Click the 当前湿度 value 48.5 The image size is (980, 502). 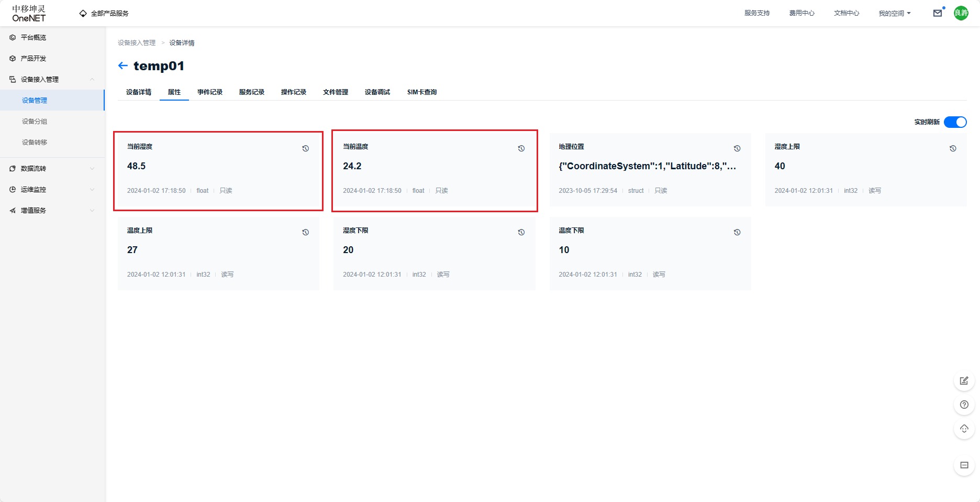coord(136,166)
